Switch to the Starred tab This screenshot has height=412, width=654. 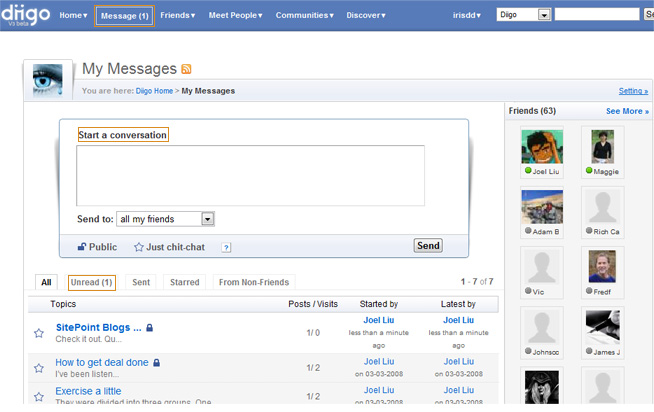coord(184,282)
